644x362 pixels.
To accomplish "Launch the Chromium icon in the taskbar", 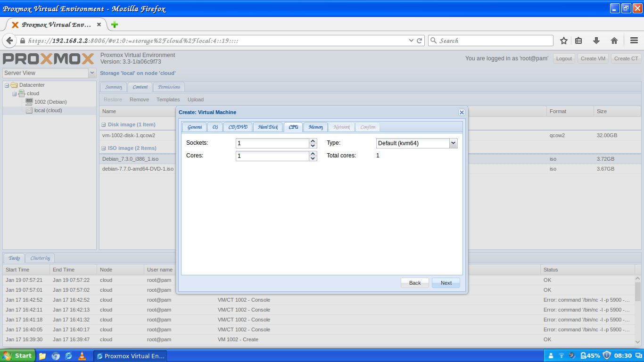I will coord(56,356).
